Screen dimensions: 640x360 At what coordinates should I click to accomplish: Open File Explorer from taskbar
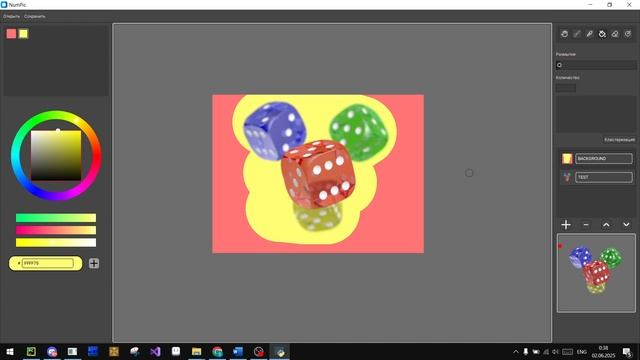(x=196, y=351)
